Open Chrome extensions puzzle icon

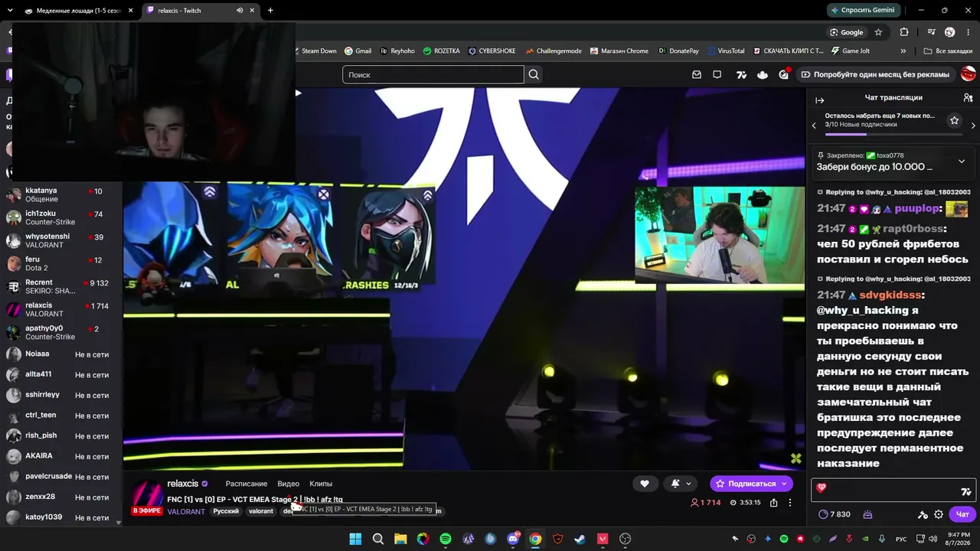point(904,32)
